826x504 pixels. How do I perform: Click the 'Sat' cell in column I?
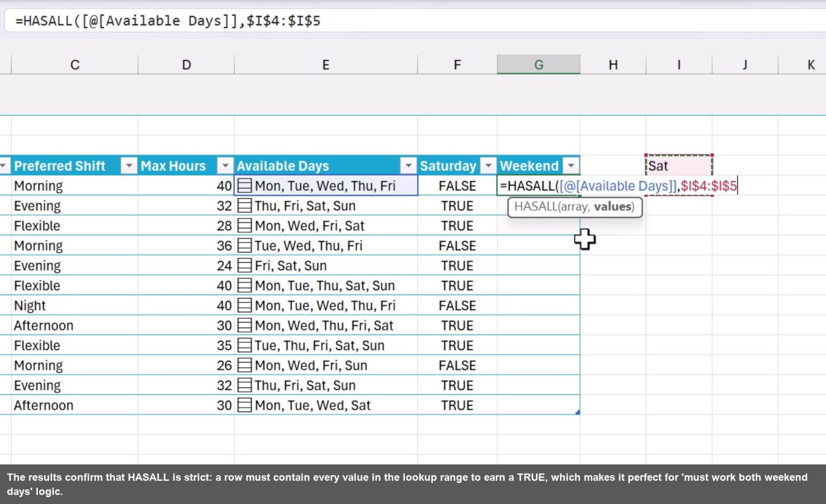pyautogui.click(x=679, y=166)
